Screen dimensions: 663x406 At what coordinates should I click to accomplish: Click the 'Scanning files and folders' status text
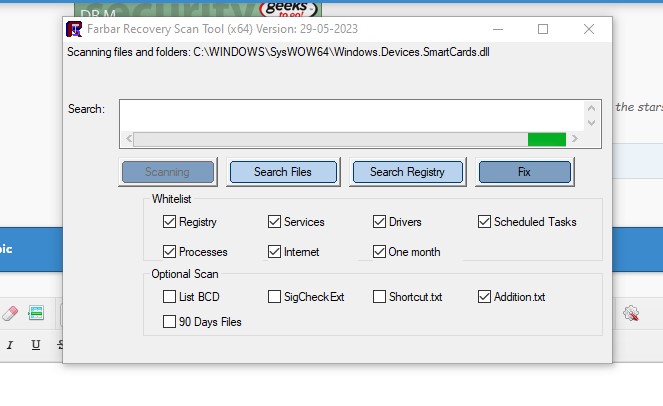[278, 52]
